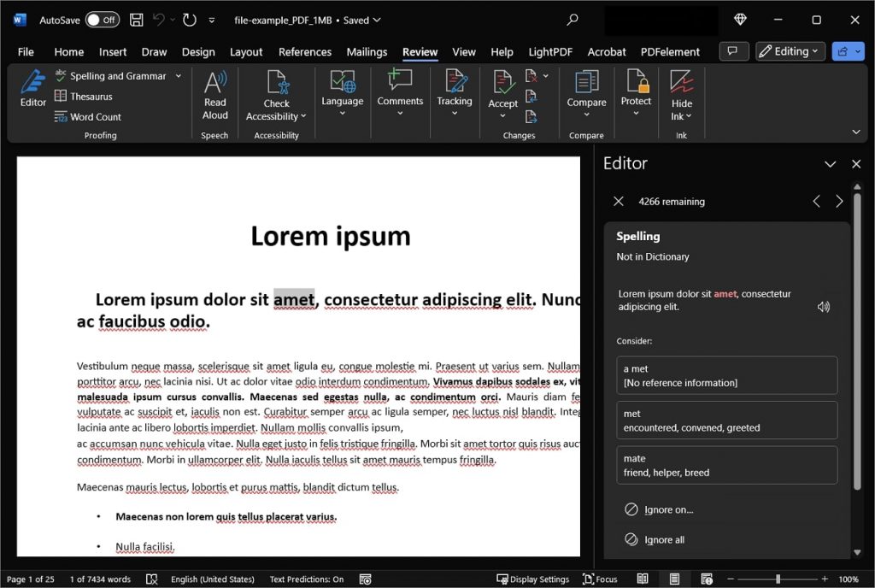
Task: Click the zoom slider in status bar
Action: [x=778, y=579]
